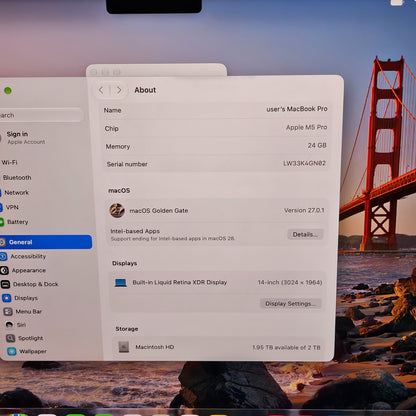This screenshot has width=416, height=416.
Task: Click the "Chip" row label
Action: click(111, 129)
